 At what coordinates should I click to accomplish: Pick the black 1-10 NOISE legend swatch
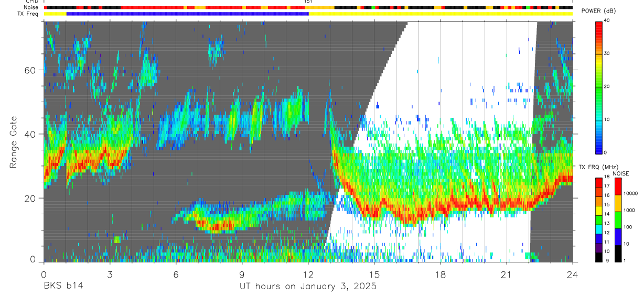click(x=618, y=253)
